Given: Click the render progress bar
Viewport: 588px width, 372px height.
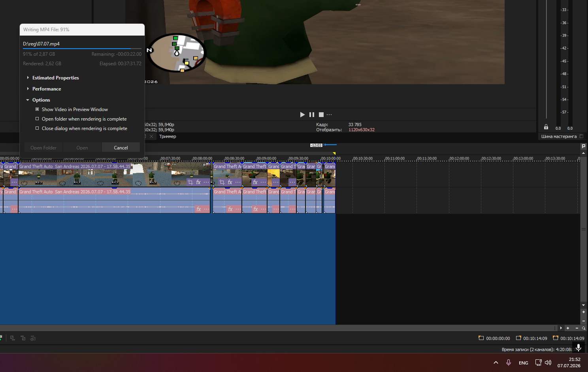Looking at the screenshot, I should pyautogui.click(x=82, y=49).
